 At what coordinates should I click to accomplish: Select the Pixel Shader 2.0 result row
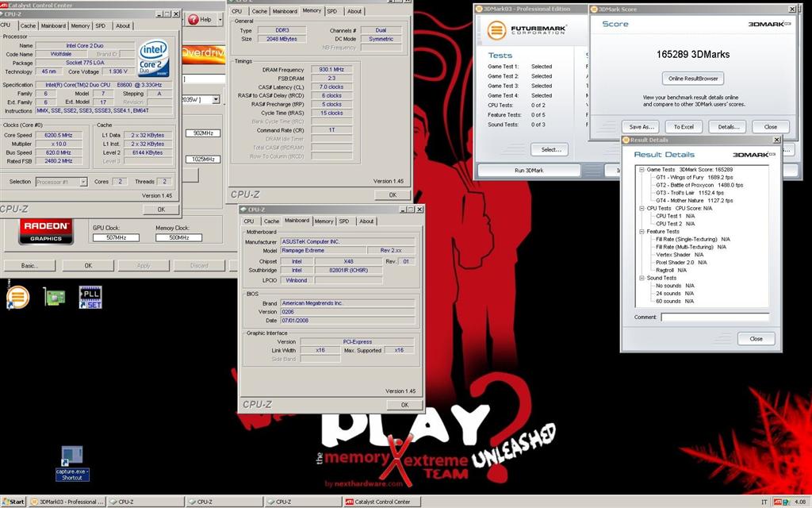[681, 263]
